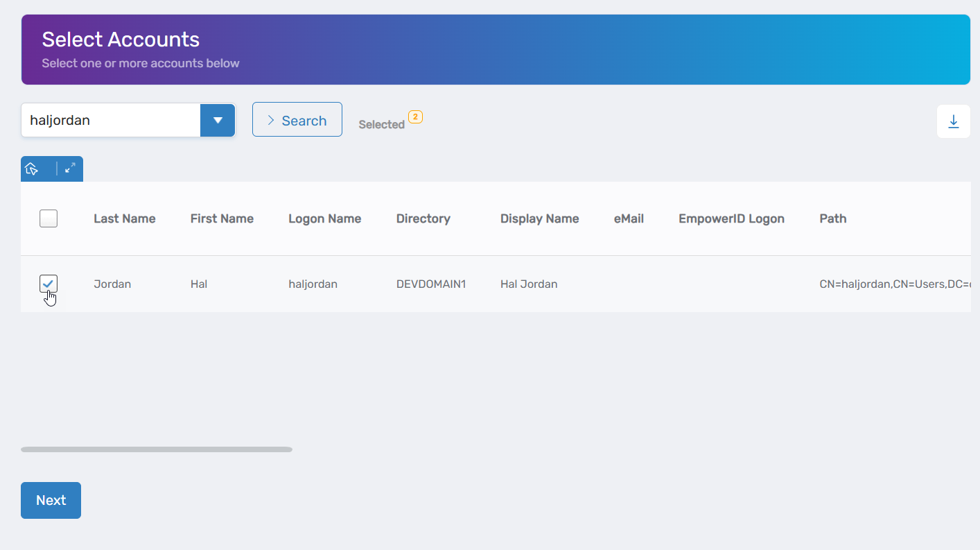This screenshot has height=550, width=980.
Task: Click the download accounts icon
Action: pos(954,121)
